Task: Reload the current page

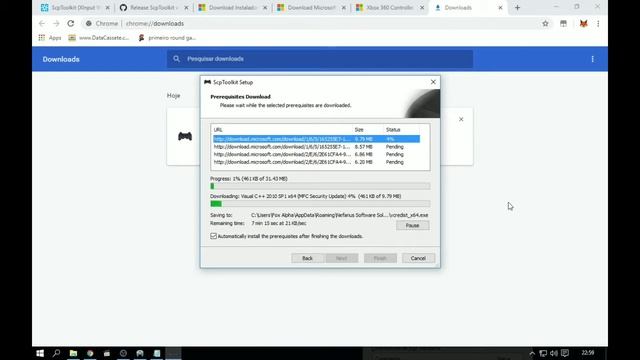Action: tap(71, 24)
